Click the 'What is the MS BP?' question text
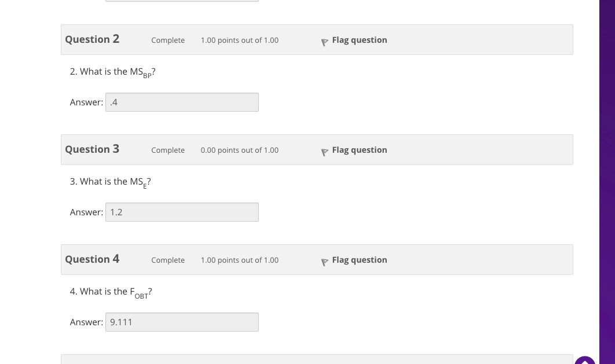Screen dimensions: 615x364 point(113,72)
